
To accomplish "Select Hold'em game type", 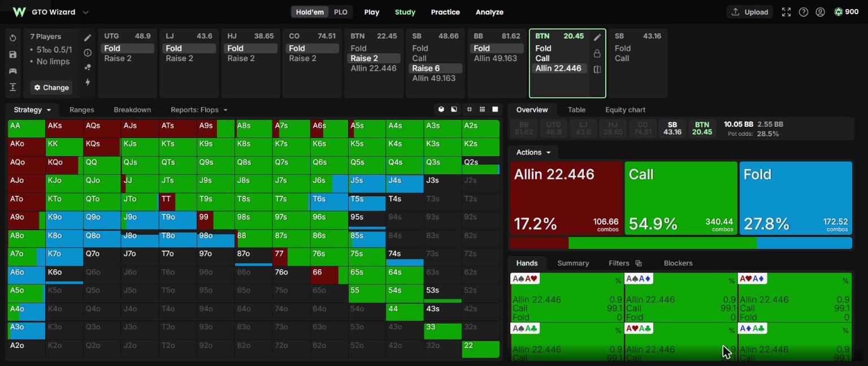I will click(x=310, y=12).
